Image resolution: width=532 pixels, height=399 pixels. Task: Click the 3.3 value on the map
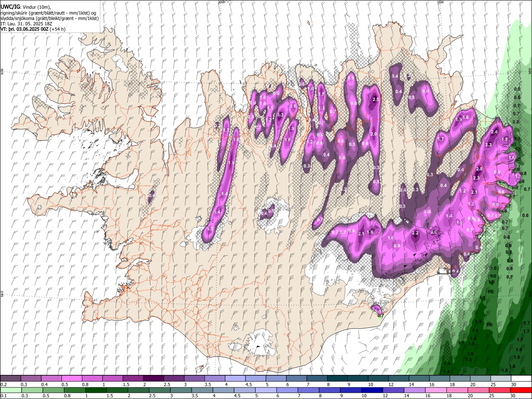280,115
